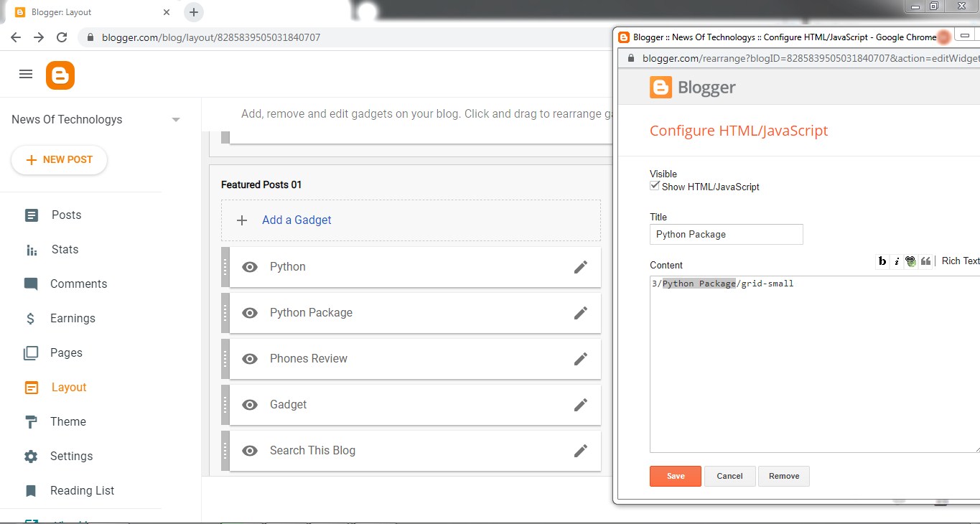
Task: Toggle visibility eye of Python Package gadget
Action: point(250,313)
